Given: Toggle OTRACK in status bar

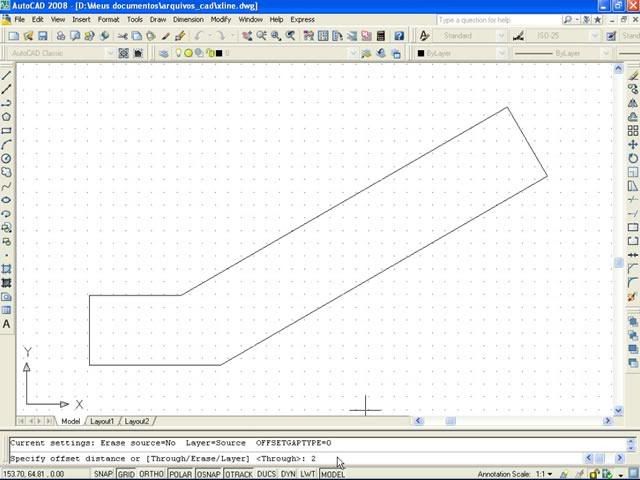Looking at the screenshot, I should tap(239, 474).
